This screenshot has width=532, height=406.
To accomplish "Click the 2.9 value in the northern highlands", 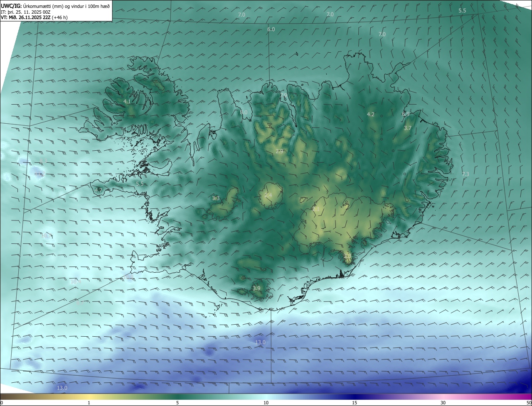I will (279, 152).
